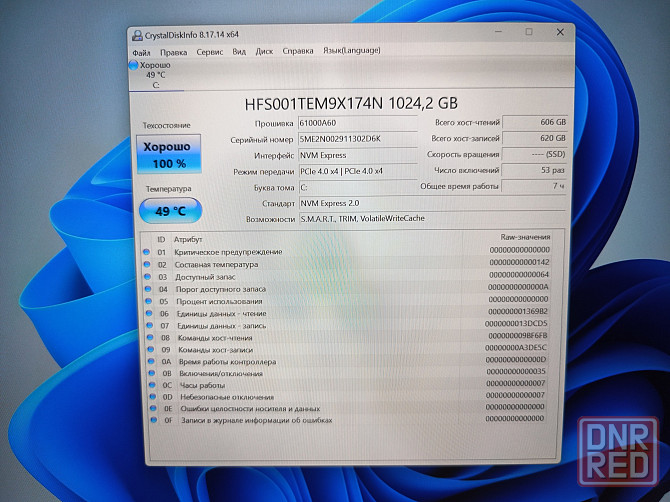Click status dot for Включения/отключения
The width and height of the screenshot is (670, 502).
click(x=152, y=373)
